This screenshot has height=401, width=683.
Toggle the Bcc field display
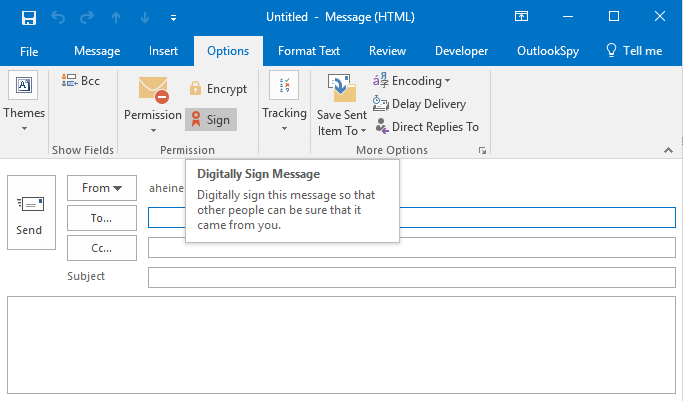[81, 81]
